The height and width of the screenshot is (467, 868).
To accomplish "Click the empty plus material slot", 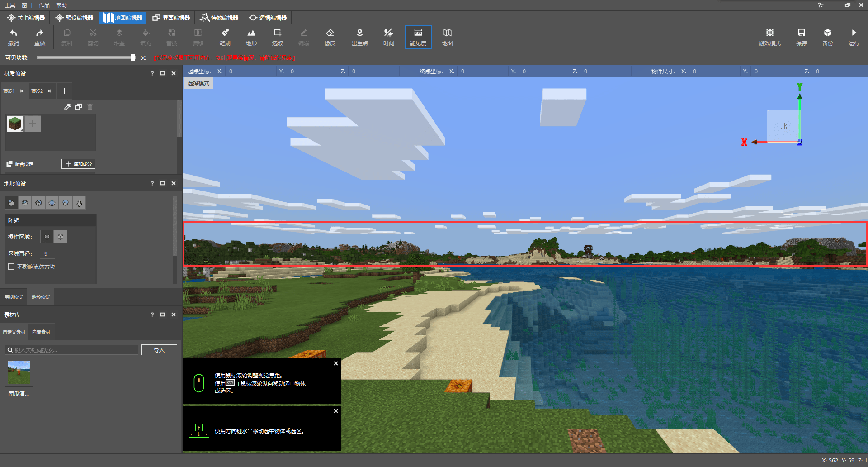I will pyautogui.click(x=33, y=124).
